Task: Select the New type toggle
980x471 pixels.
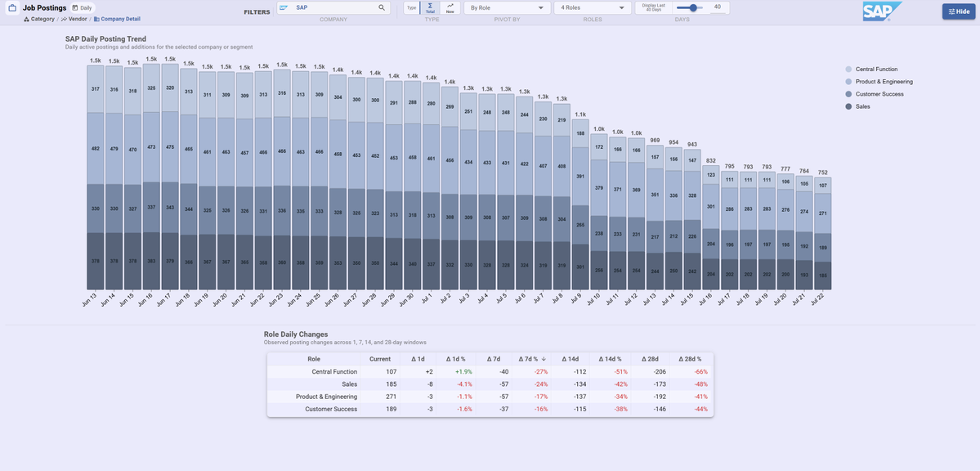Action: pos(450,8)
